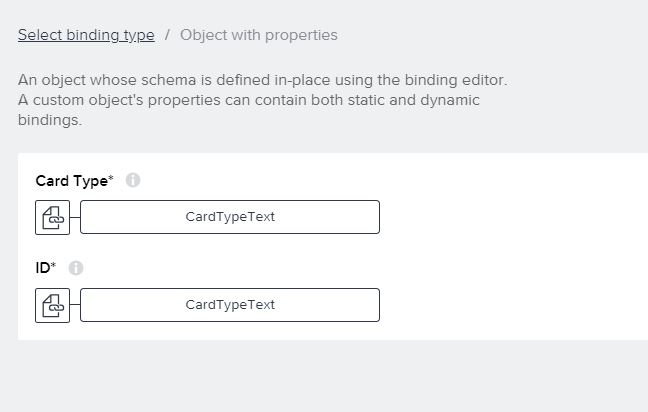Select the Card Type property label
The height and width of the screenshot is (412, 648).
pos(71,181)
